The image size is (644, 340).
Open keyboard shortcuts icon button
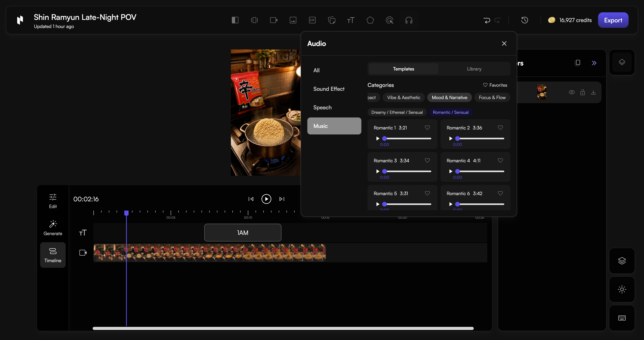[x=622, y=318]
